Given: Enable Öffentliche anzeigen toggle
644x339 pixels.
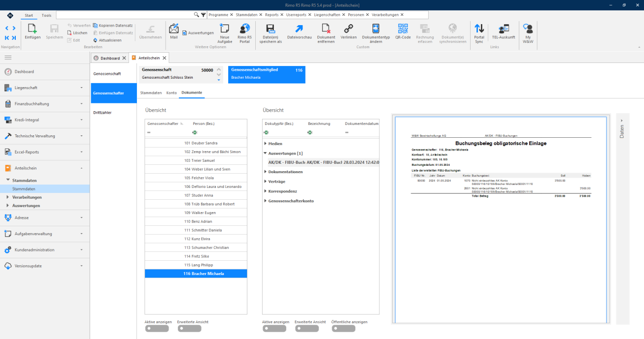Looking at the screenshot, I should [x=343, y=329].
